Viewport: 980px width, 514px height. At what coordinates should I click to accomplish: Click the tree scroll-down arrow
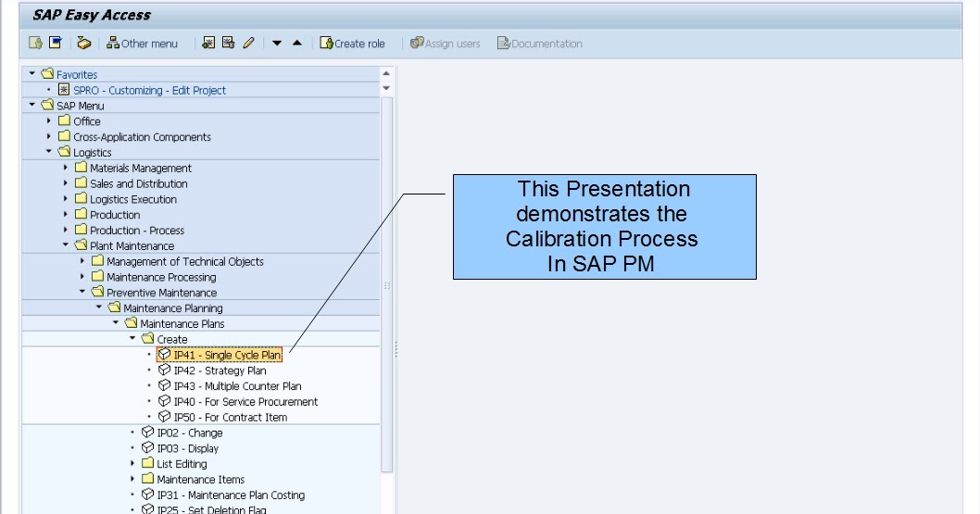(x=386, y=88)
